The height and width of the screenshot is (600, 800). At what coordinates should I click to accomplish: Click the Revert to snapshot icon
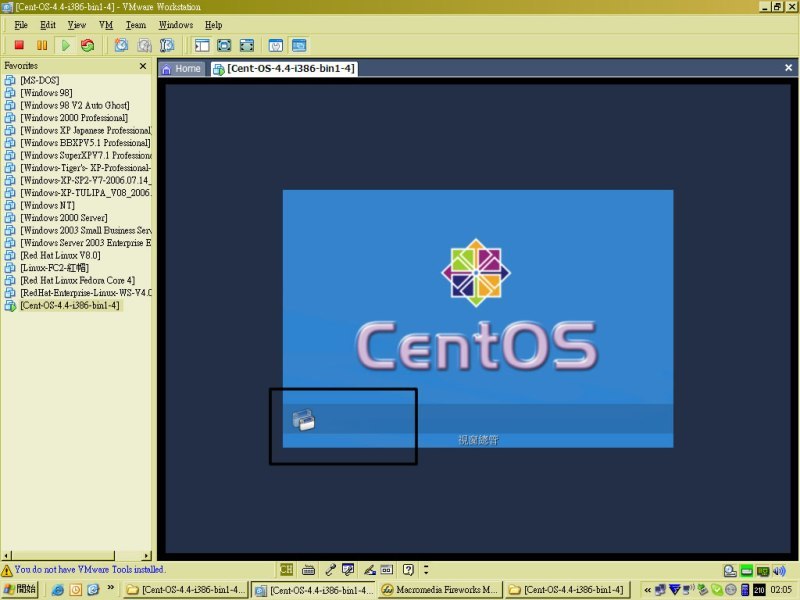click(x=144, y=45)
